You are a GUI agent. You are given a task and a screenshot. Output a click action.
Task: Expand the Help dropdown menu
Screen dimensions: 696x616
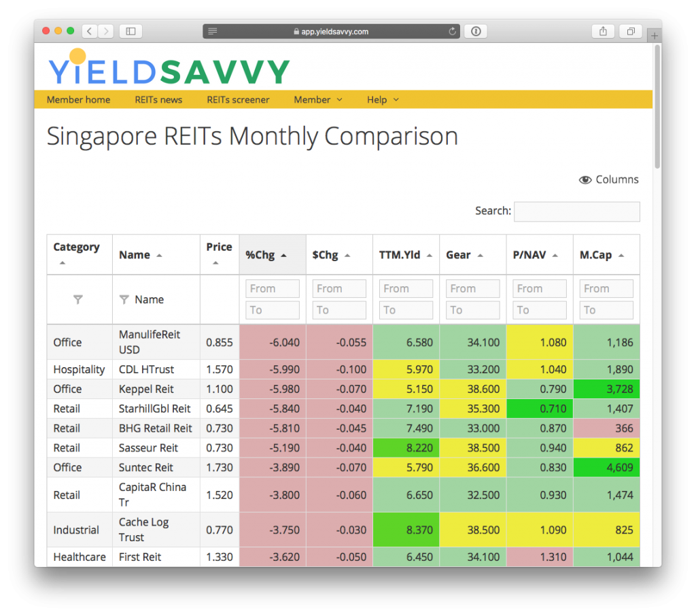(x=383, y=99)
